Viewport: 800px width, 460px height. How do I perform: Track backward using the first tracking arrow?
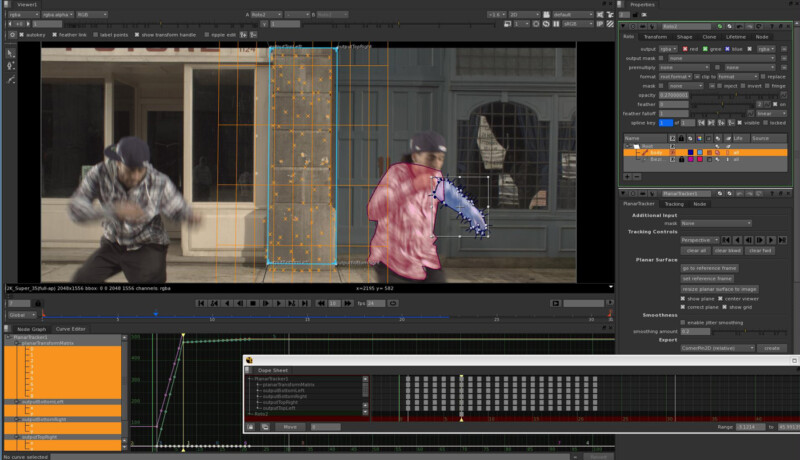(x=726, y=240)
